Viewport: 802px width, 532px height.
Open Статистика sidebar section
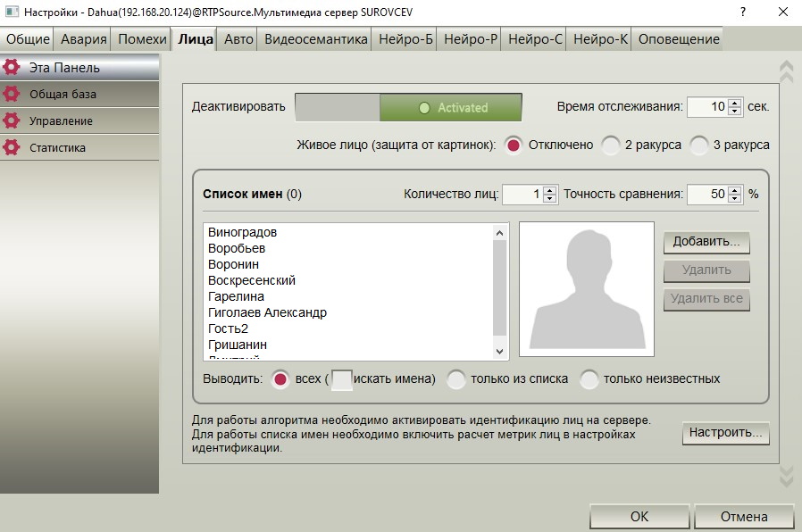click(79, 147)
